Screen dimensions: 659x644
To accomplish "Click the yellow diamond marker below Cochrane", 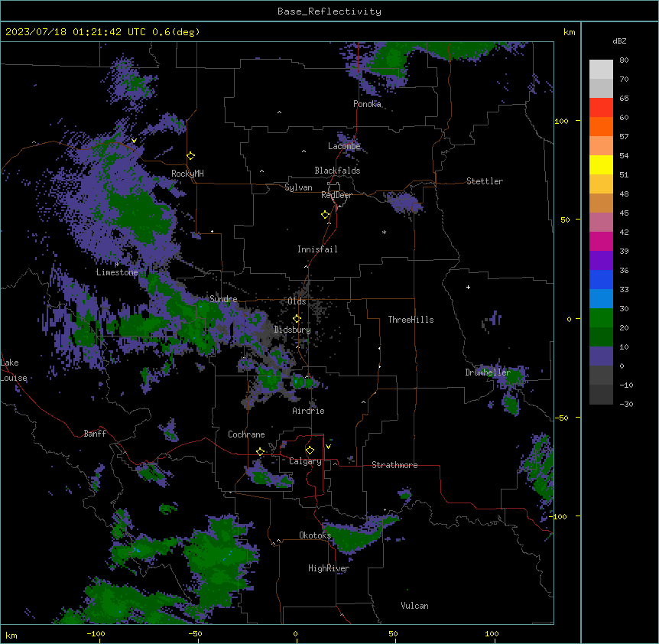I will coord(260,452).
